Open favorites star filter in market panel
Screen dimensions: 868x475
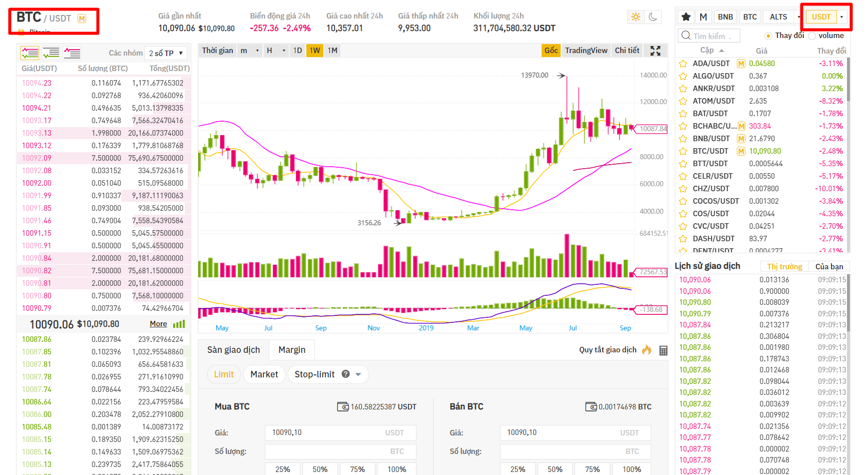pos(686,17)
